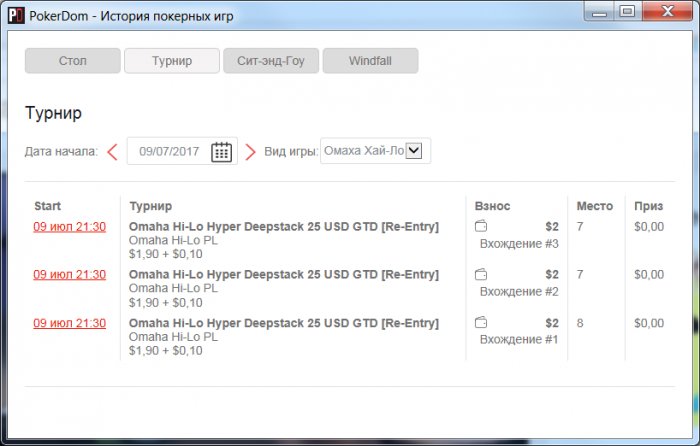Viewport: 700px width, 446px height.
Task: Click the PokerDom logo in title bar
Action: pyautogui.click(x=16, y=16)
